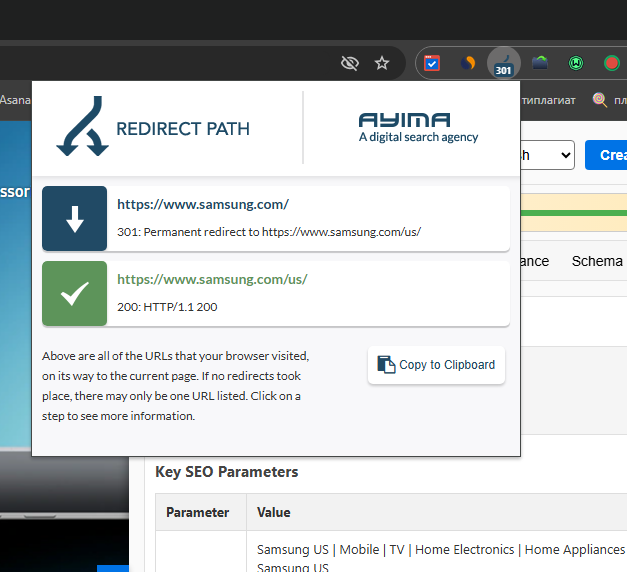627x572 pixels.
Task: Click the Key SEO Parameters heading
Action: coord(226,472)
